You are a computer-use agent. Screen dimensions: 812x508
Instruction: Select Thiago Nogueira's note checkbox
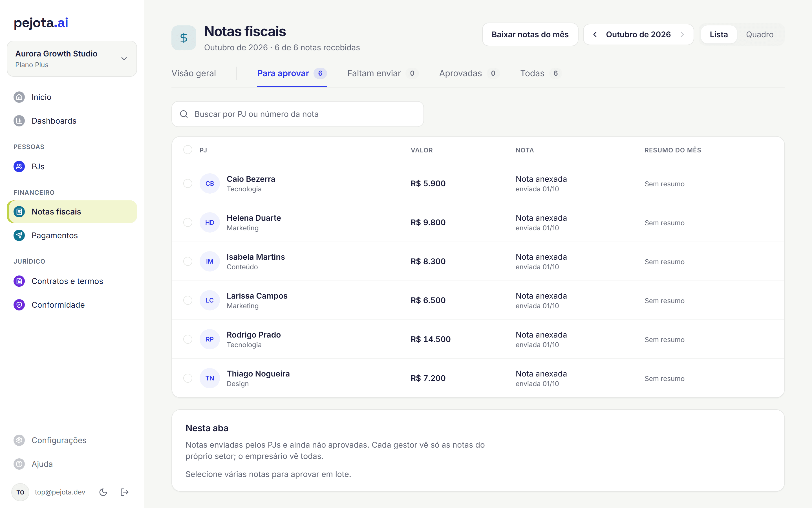[x=188, y=378]
